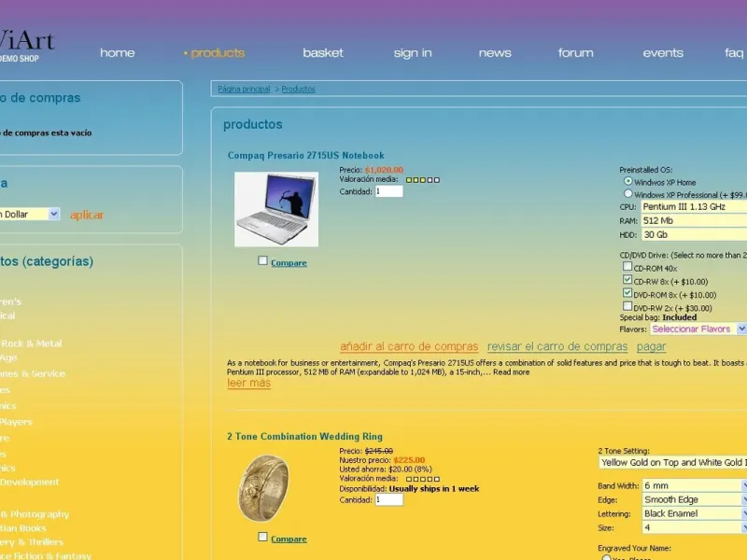Open the HDD 30 Gb dropdown
Screen dimensions: 747x560
(x=694, y=234)
